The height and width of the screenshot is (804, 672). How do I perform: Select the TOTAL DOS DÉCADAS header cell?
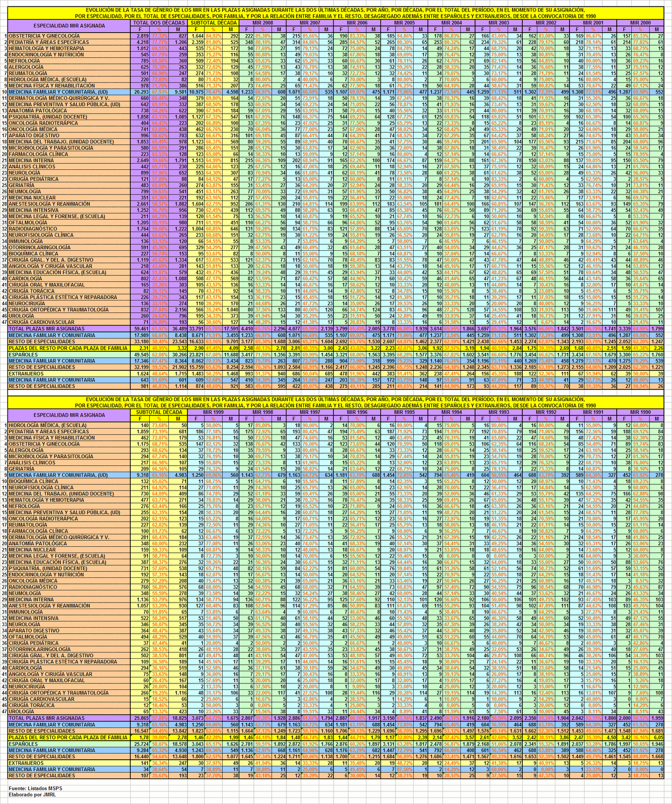pyautogui.click(x=159, y=23)
